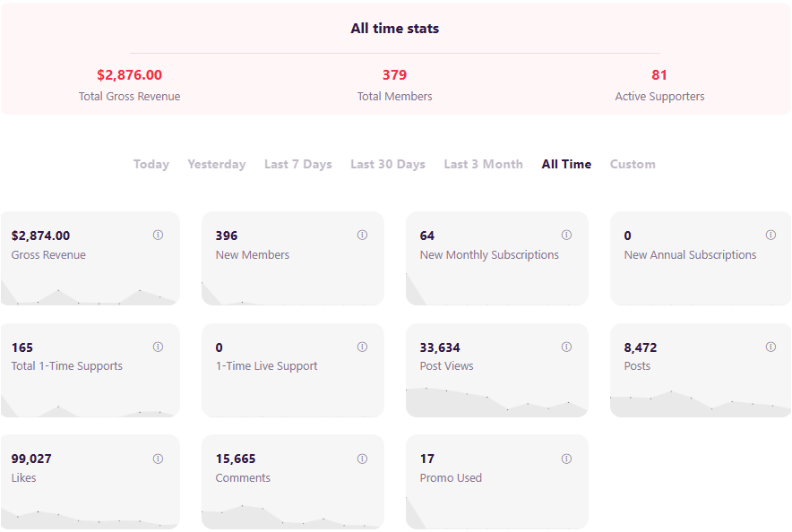The height and width of the screenshot is (532, 792).
Task: Click the All Time tab
Action: (x=566, y=165)
